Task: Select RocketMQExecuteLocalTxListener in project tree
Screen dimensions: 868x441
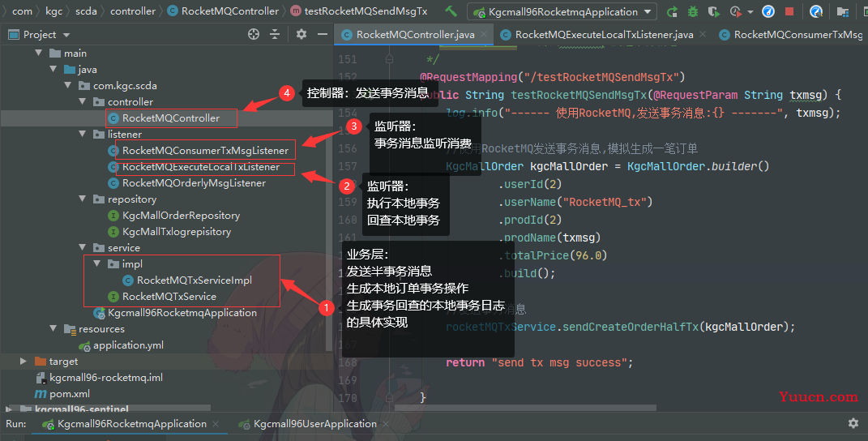Action: pyautogui.click(x=200, y=167)
